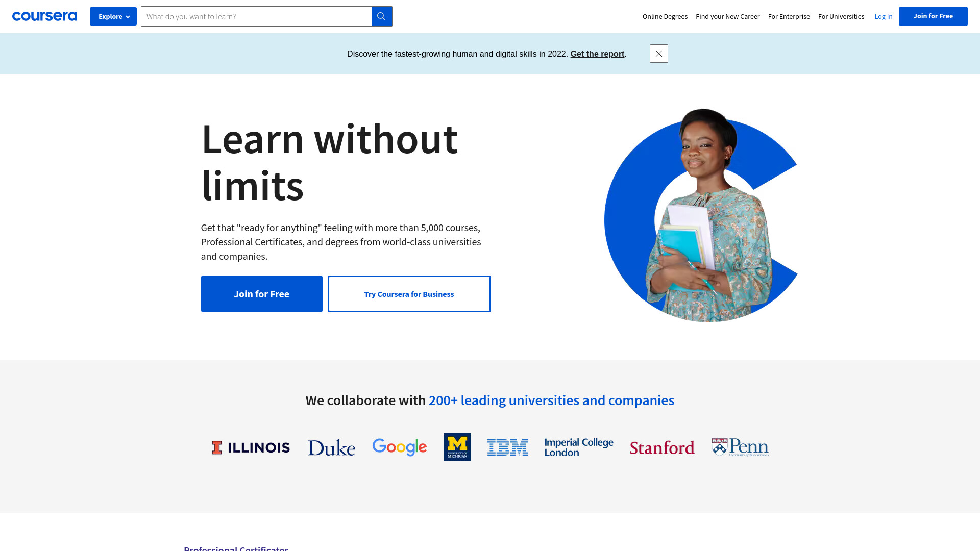The width and height of the screenshot is (980, 551).
Task: Open the University of Michigan logo
Action: point(457,447)
